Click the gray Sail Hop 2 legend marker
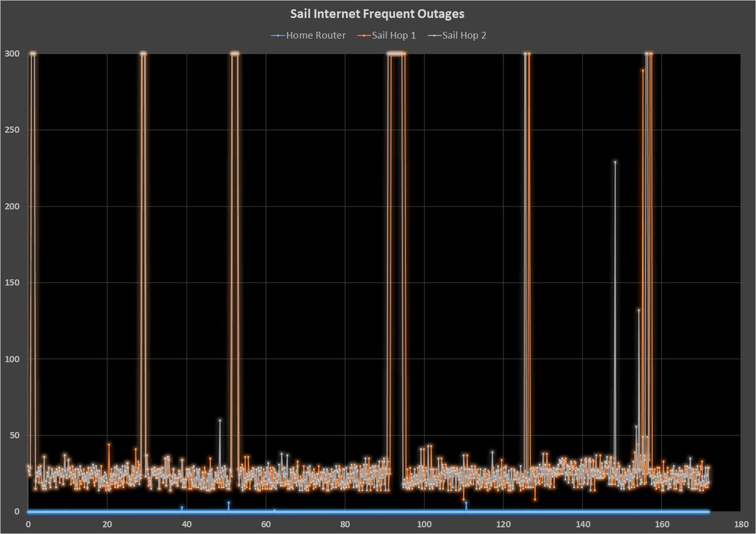The height and width of the screenshot is (534, 756). [434, 36]
